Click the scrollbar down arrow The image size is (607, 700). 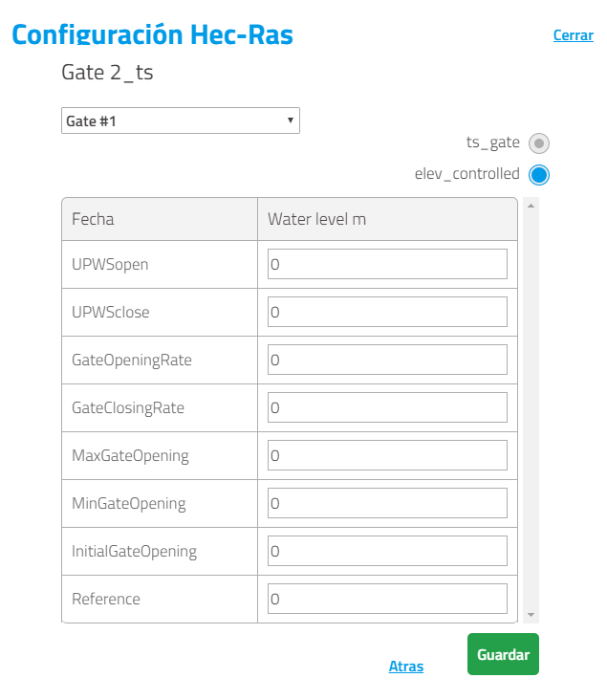[531, 615]
